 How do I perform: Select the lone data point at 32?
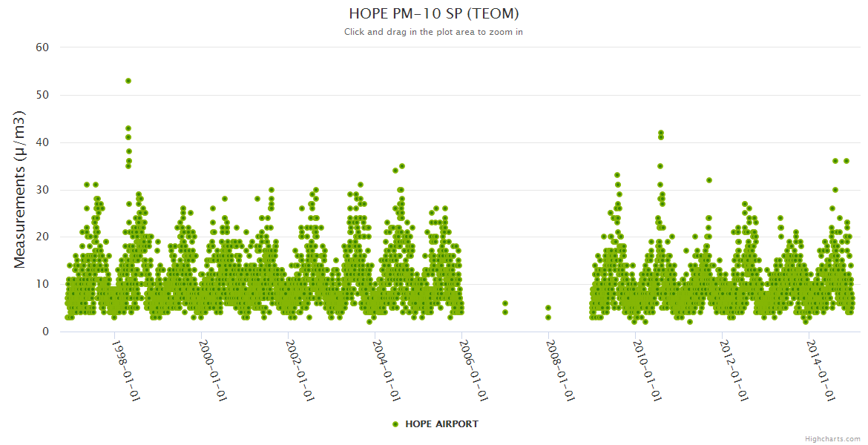click(x=709, y=180)
